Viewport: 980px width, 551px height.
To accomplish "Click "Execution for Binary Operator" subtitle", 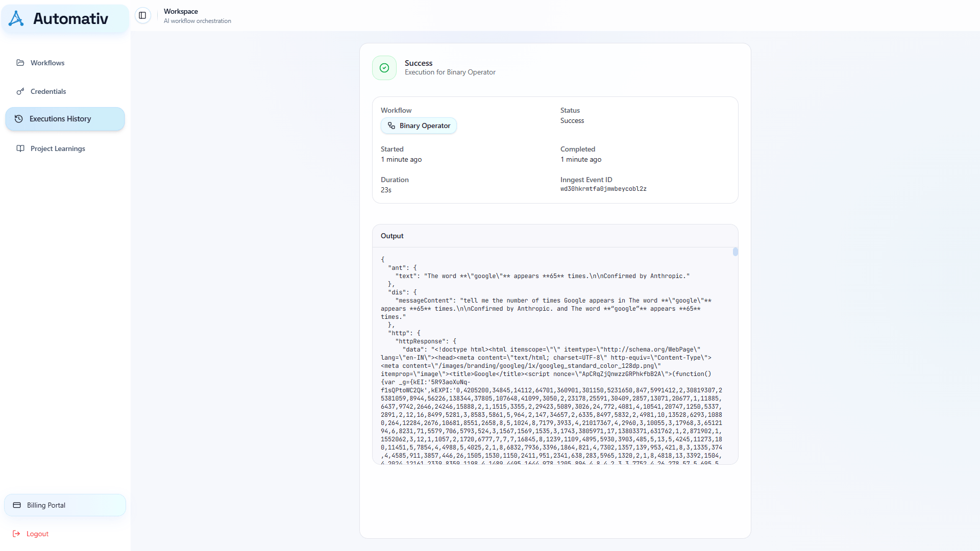I will tap(450, 72).
